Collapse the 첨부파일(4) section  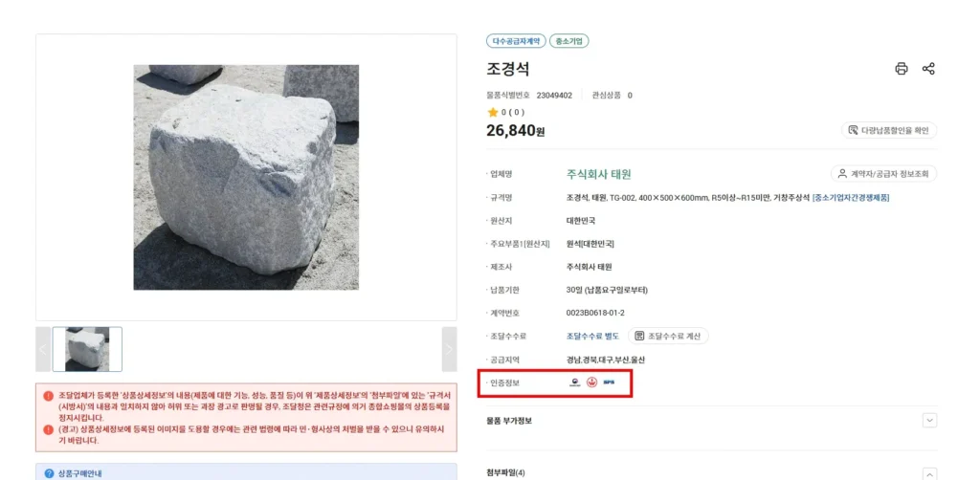coord(928,472)
